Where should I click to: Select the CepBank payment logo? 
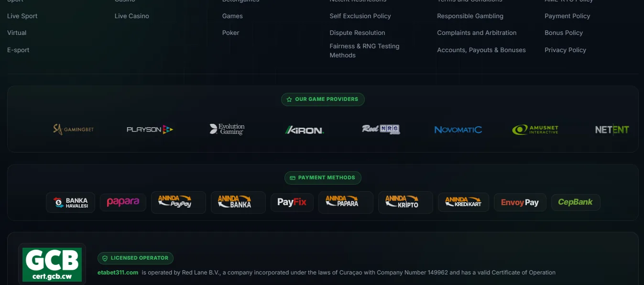576,202
